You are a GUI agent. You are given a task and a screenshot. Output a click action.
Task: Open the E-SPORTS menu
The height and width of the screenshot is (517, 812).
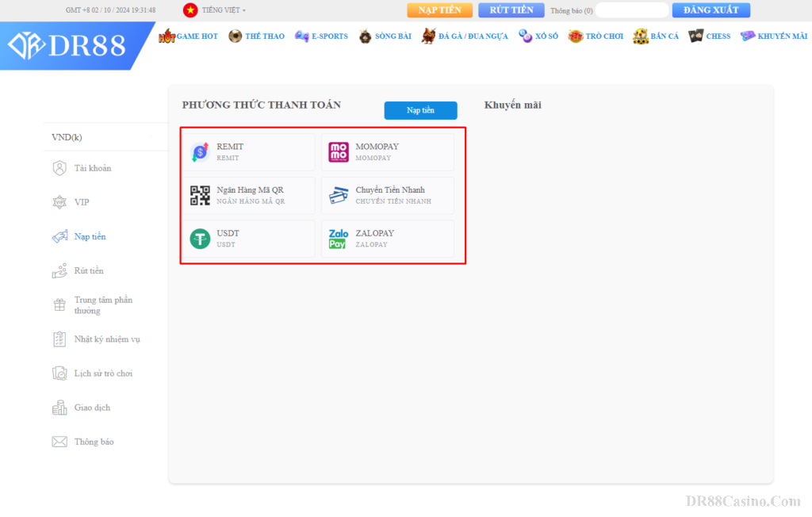(x=330, y=36)
